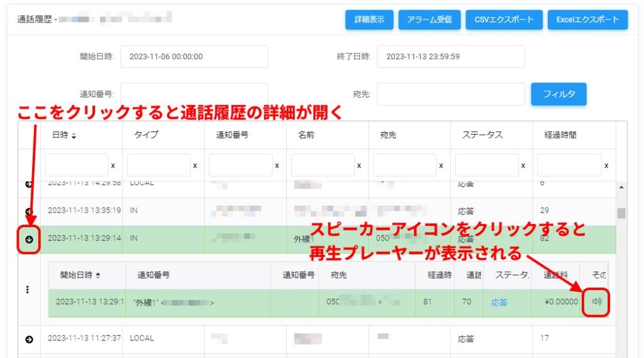Sort the table by 日時 column header
The width and height of the screenshot is (644, 358).
click(64, 135)
